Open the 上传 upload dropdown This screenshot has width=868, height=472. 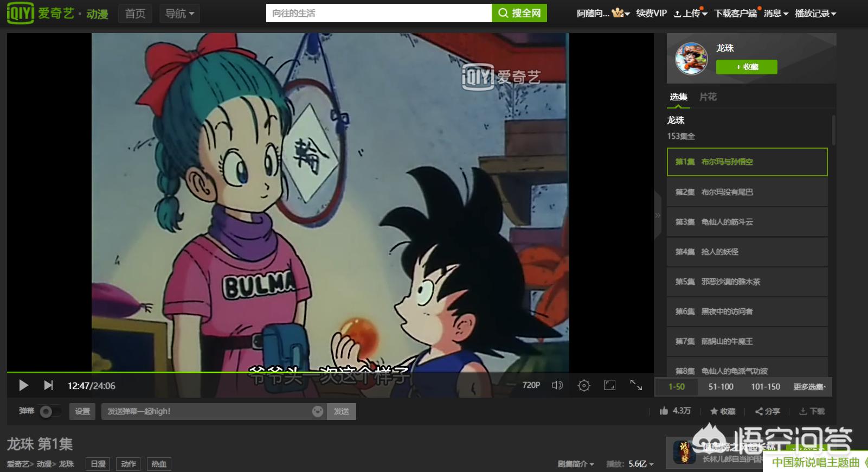click(x=690, y=14)
